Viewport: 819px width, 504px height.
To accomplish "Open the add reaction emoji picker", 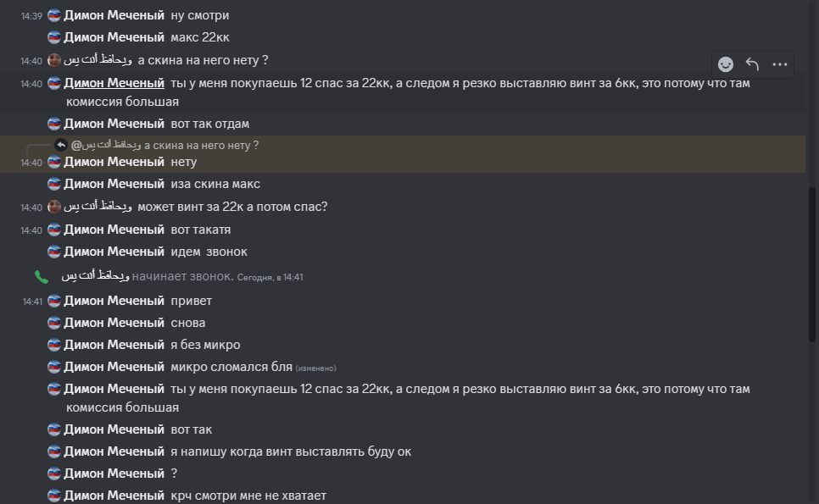I will coord(726,64).
